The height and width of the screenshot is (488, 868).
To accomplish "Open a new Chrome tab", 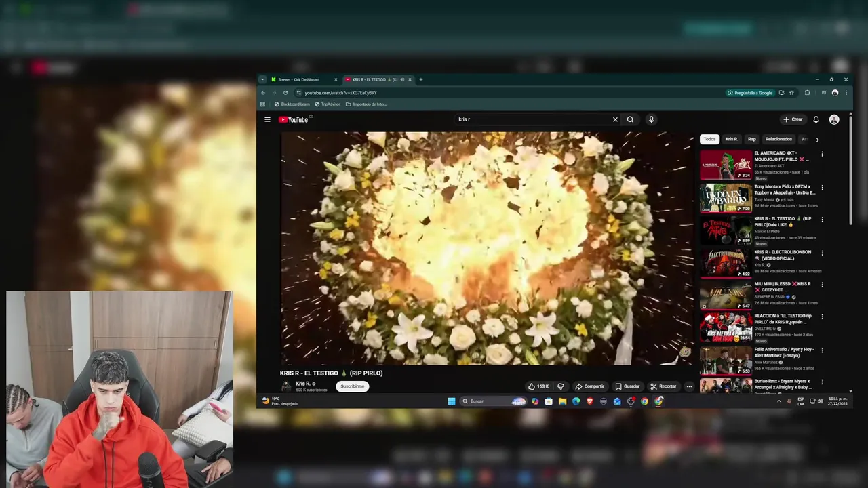I will [420, 79].
